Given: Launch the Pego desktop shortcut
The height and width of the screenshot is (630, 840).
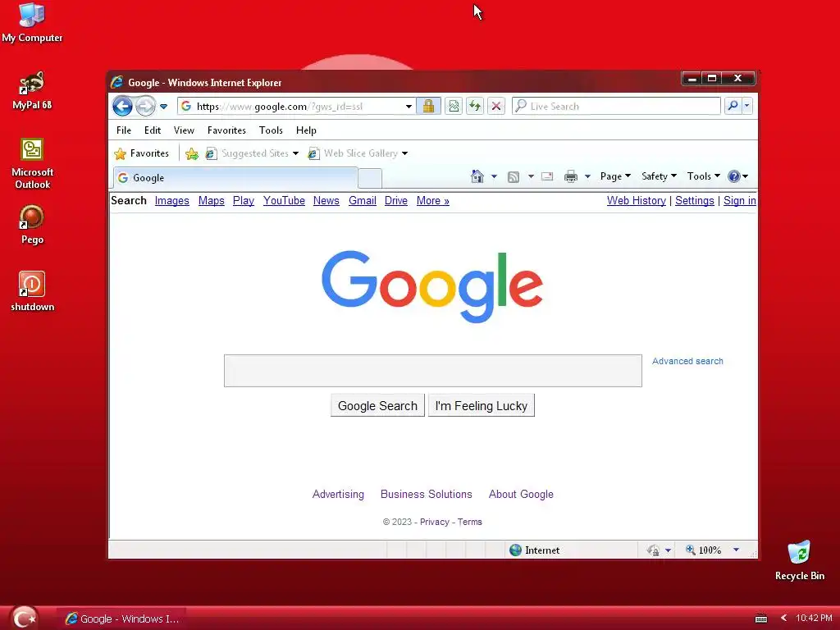Looking at the screenshot, I should click(32, 225).
